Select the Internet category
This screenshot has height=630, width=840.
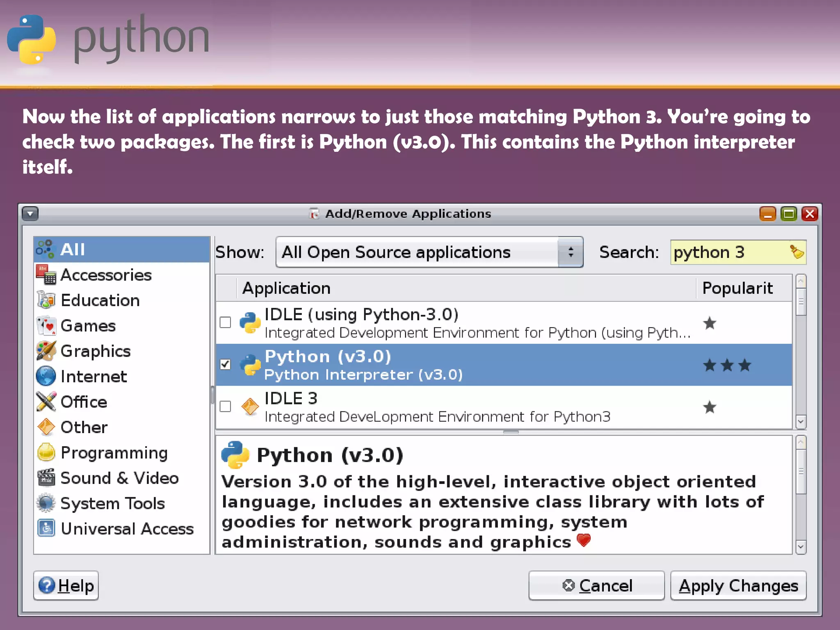[122, 376]
